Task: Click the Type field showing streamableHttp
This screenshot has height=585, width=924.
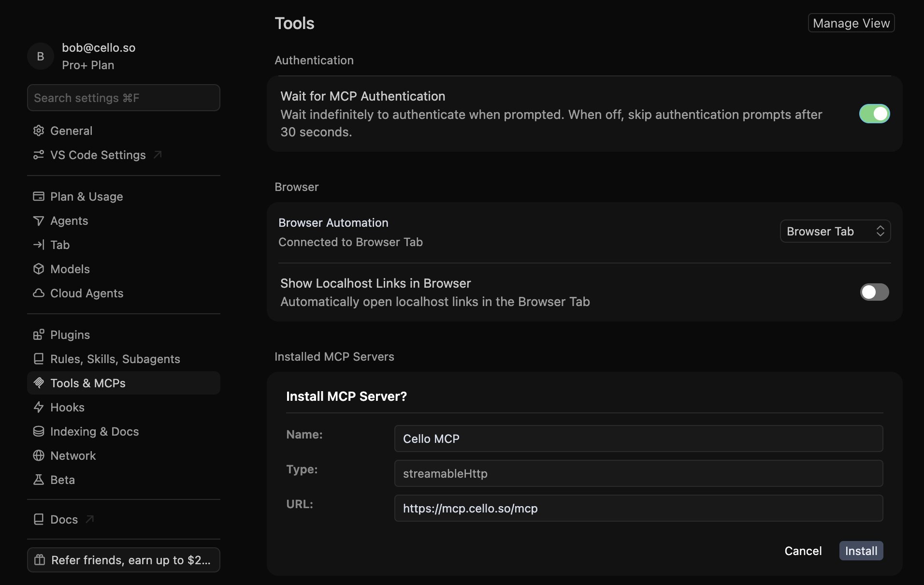Action: tap(638, 473)
